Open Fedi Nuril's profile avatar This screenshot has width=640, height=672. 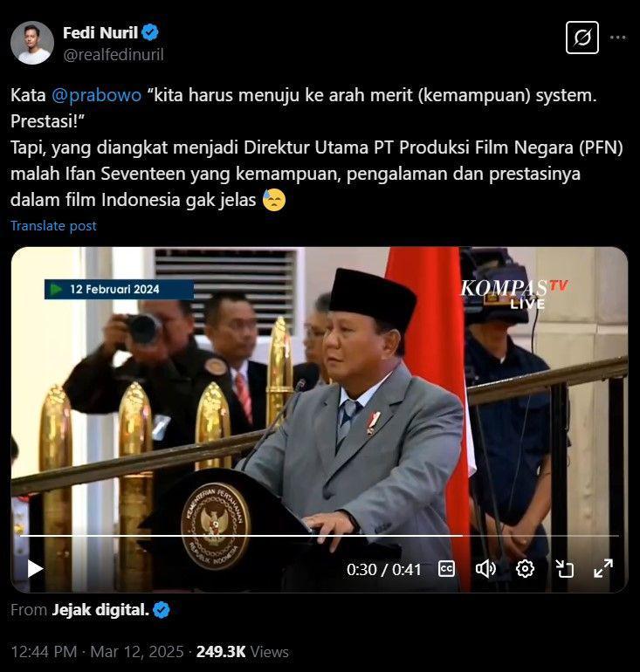tap(32, 43)
